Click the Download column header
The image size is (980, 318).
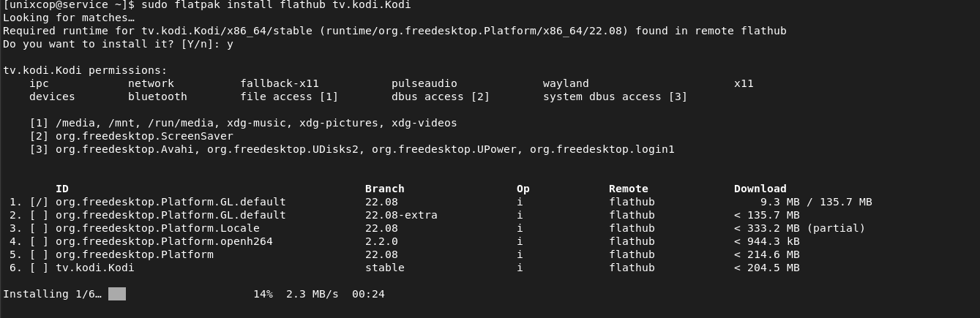760,189
